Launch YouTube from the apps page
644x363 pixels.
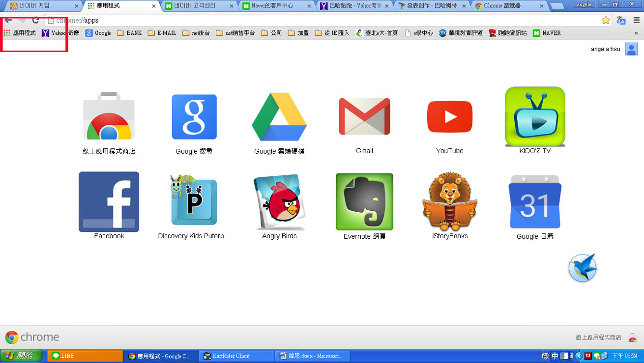pyautogui.click(x=449, y=116)
